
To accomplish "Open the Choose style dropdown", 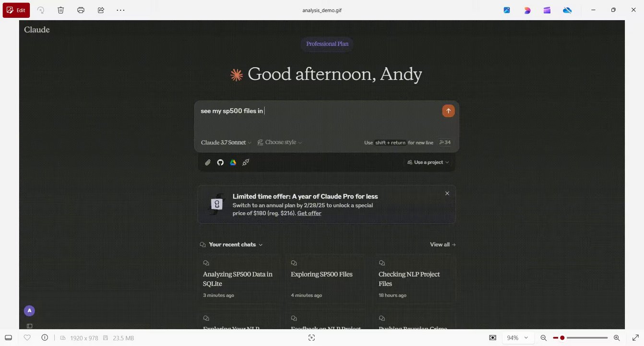I will (x=280, y=143).
